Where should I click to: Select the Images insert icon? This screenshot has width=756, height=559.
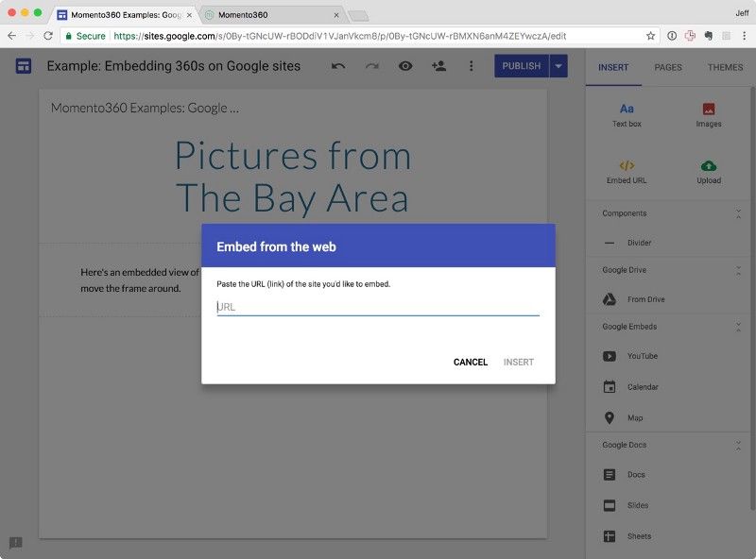(708, 115)
